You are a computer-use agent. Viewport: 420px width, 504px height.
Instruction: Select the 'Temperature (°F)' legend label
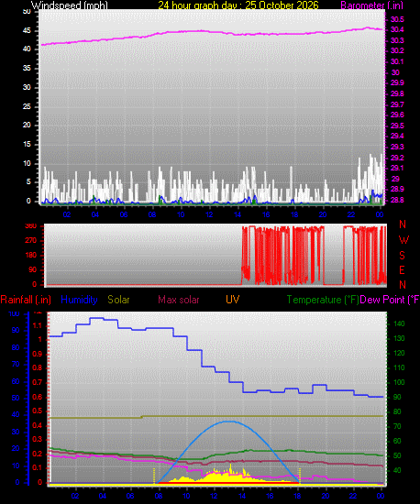tap(323, 300)
